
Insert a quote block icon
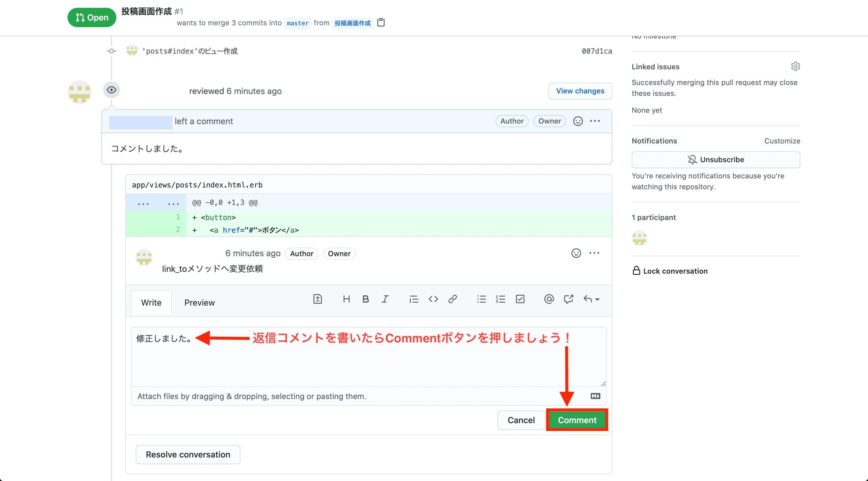tap(414, 299)
